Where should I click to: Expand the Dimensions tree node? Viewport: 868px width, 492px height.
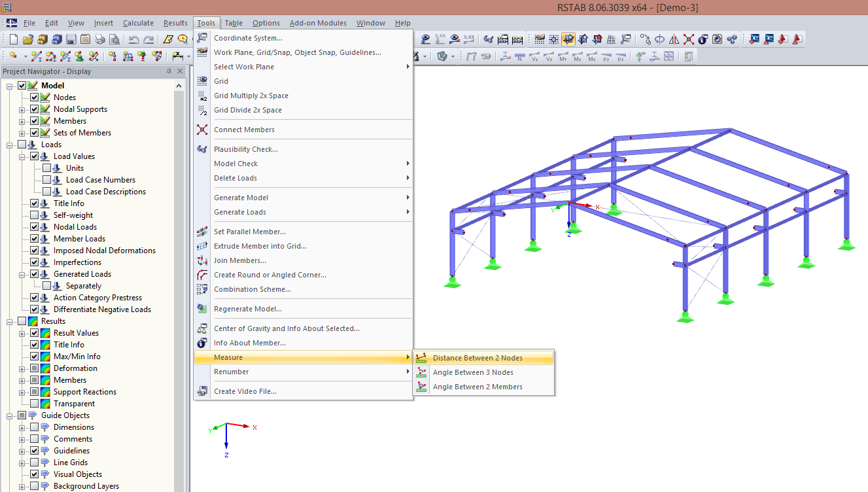(x=22, y=427)
